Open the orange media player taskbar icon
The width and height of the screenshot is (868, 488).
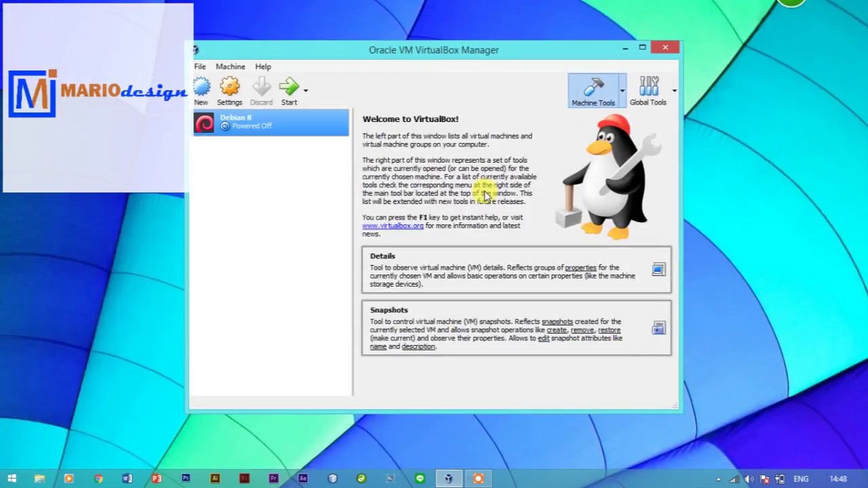pyautogui.click(x=68, y=479)
